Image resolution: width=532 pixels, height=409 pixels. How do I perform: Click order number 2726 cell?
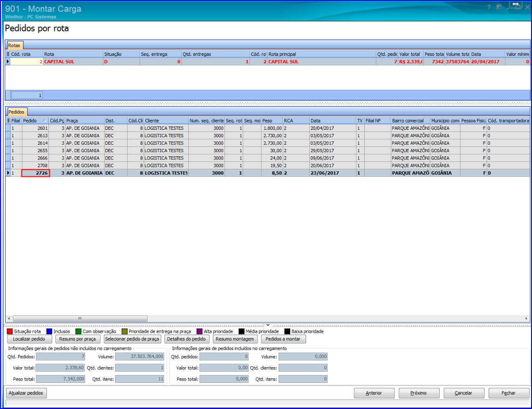(35, 173)
